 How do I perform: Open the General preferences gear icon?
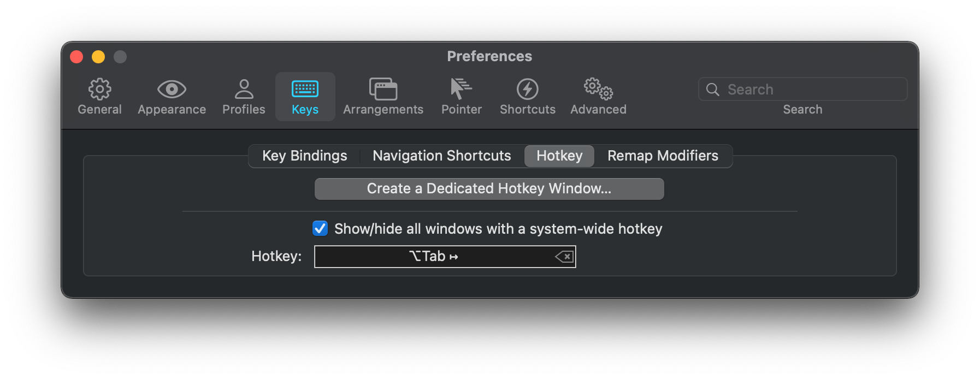99,89
